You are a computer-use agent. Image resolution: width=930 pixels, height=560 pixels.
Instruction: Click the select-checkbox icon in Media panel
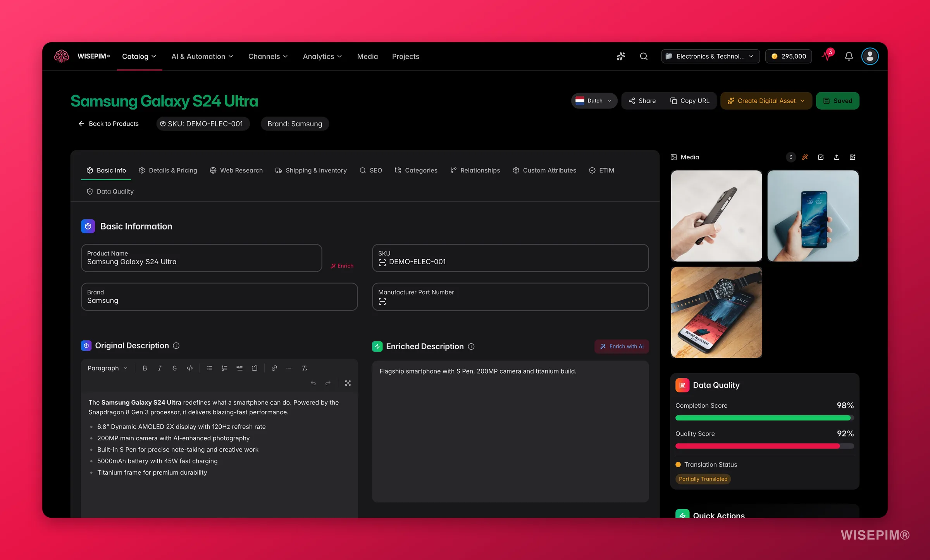click(821, 157)
